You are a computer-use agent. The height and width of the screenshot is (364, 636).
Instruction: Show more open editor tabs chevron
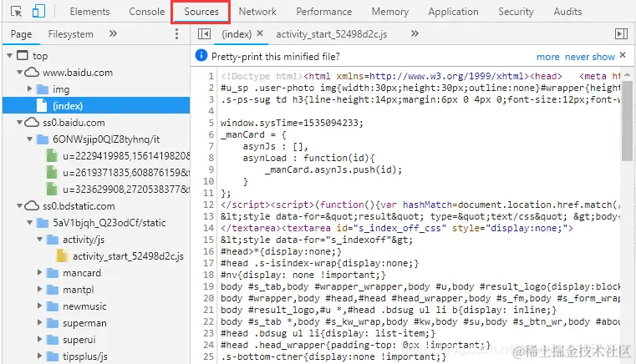tap(415, 33)
